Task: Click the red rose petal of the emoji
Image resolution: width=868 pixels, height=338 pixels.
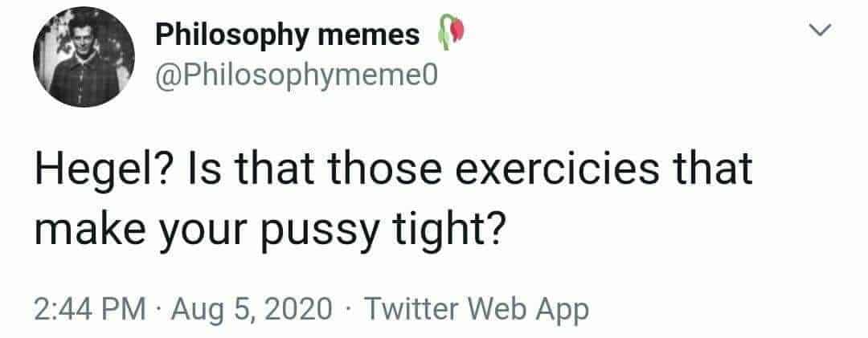Action: pyautogui.click(x=457, y=30)
